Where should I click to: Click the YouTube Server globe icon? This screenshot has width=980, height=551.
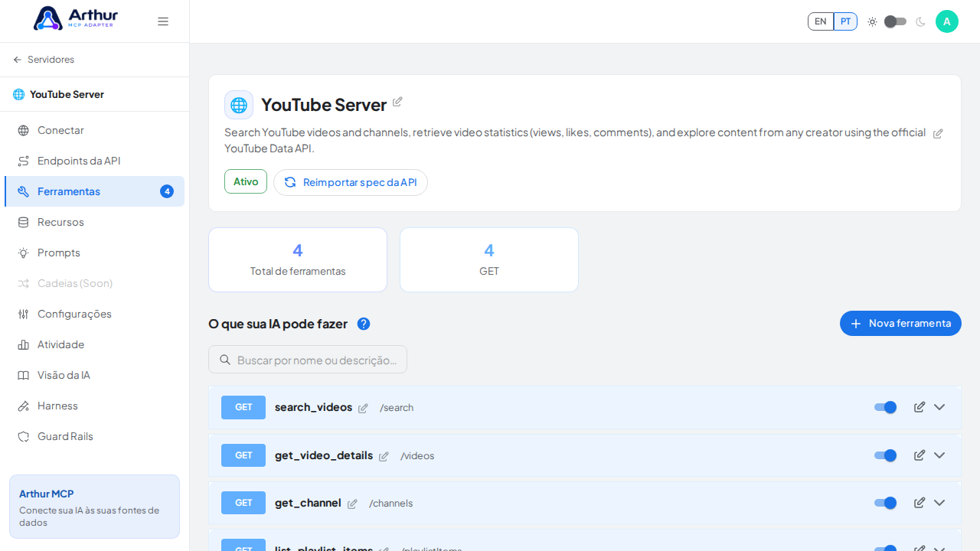[239, 105]
